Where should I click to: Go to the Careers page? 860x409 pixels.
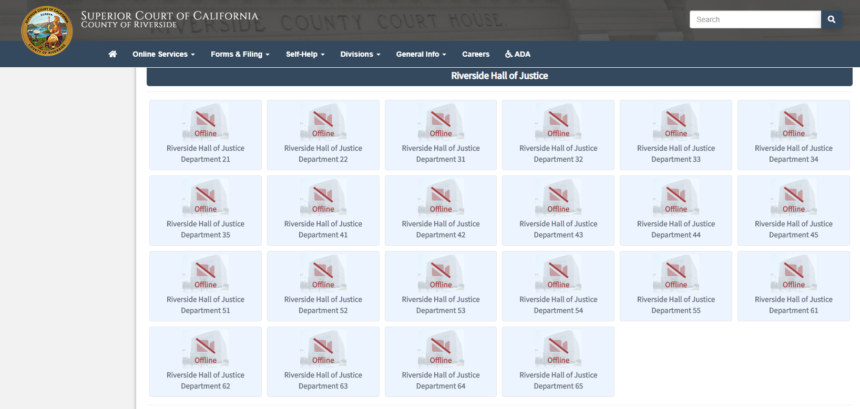(476, 54)
